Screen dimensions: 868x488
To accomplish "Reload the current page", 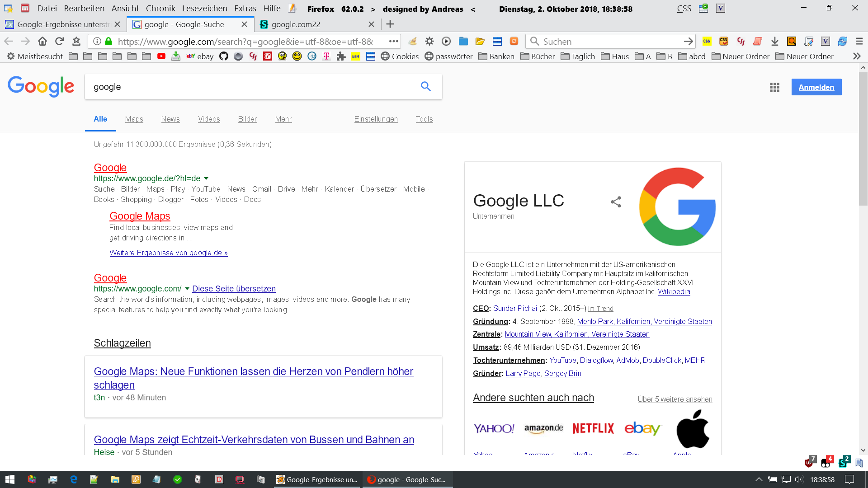I will [59, 42].
